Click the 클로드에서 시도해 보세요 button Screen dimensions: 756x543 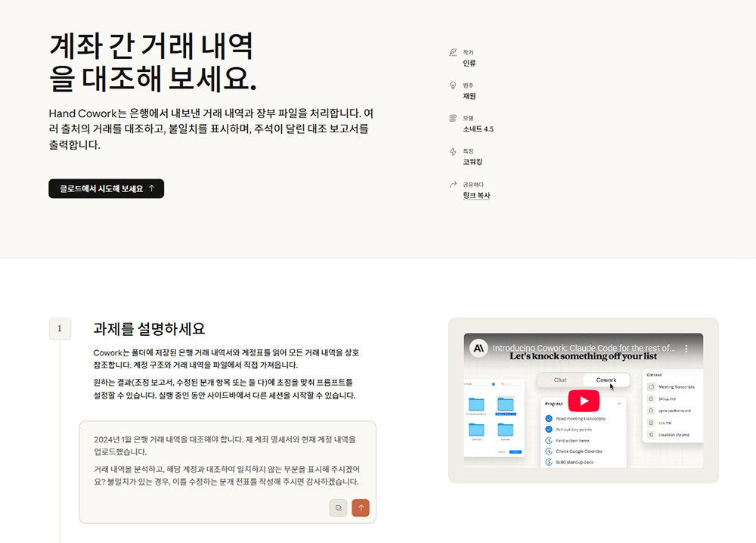(x=106, y=188)
